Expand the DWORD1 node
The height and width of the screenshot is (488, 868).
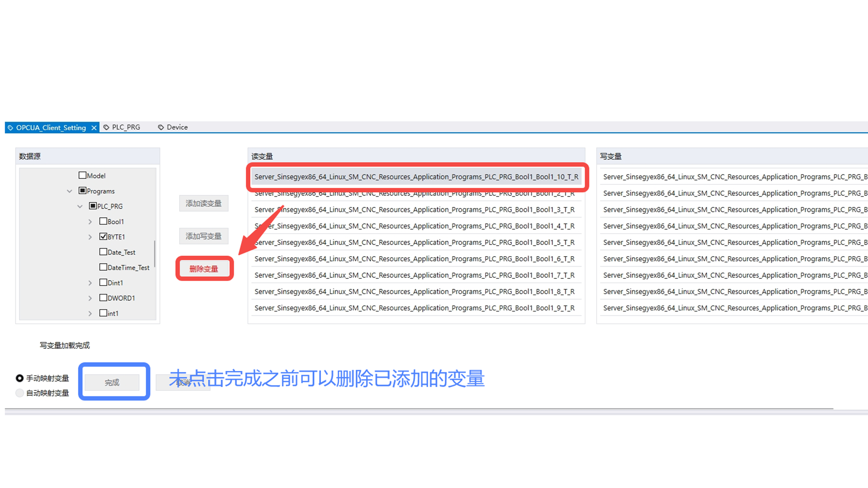(90, 298)
